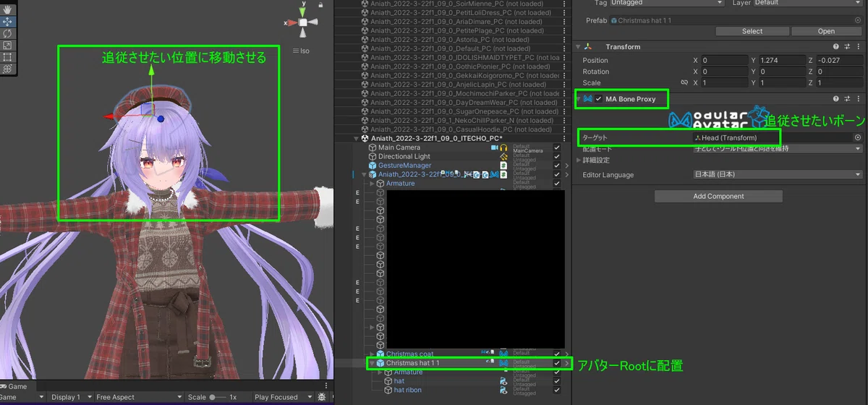Open prefab arrow on GestureManager row
868x405 pixels.
pyautogui.click(x=567, y=166)
